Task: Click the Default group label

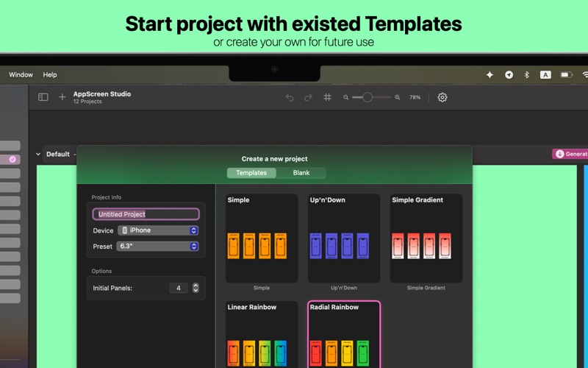Action: pyautogui.click(x=58, y=154)
